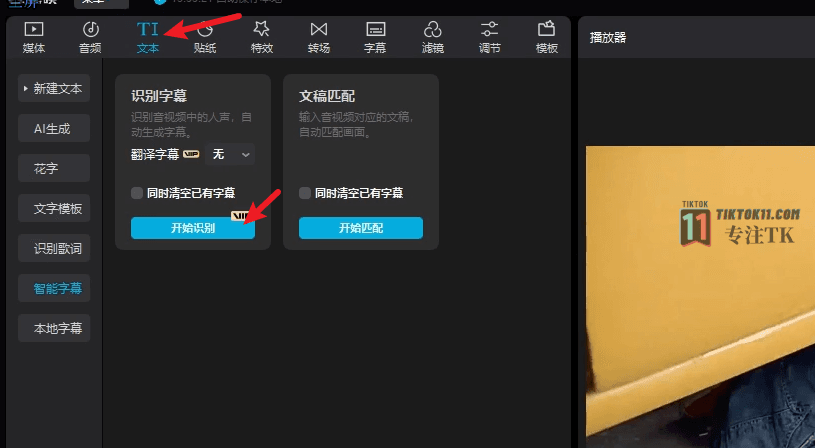
Task: Click the 开始识别 button
Action: [x=192, y=228]
